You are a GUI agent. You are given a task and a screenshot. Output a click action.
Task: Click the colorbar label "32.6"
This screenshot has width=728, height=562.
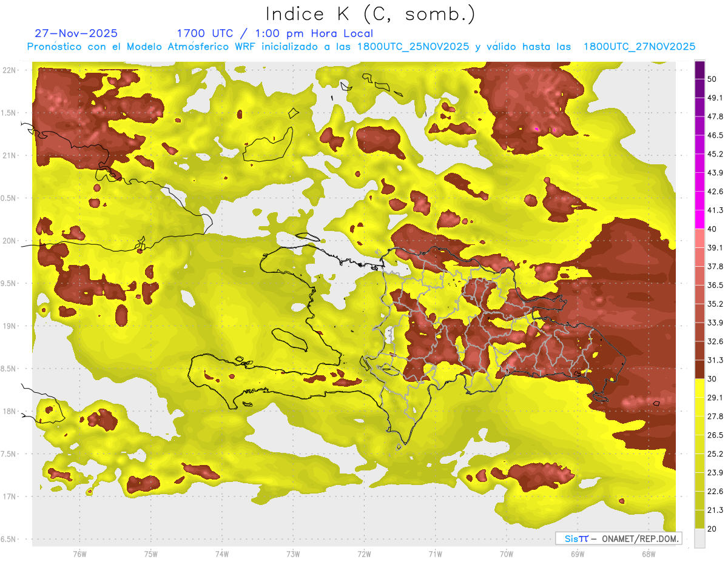(715, 341)
